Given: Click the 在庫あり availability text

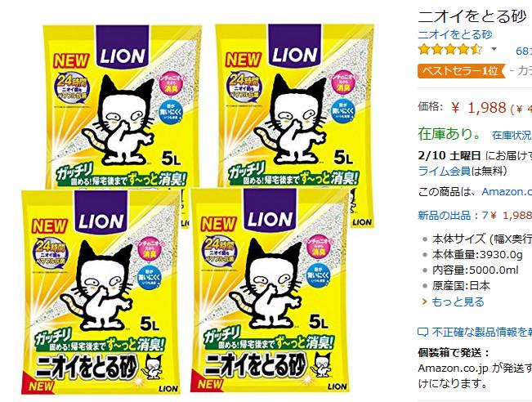Looking at the screenshot, I should (x=449, y=134).
